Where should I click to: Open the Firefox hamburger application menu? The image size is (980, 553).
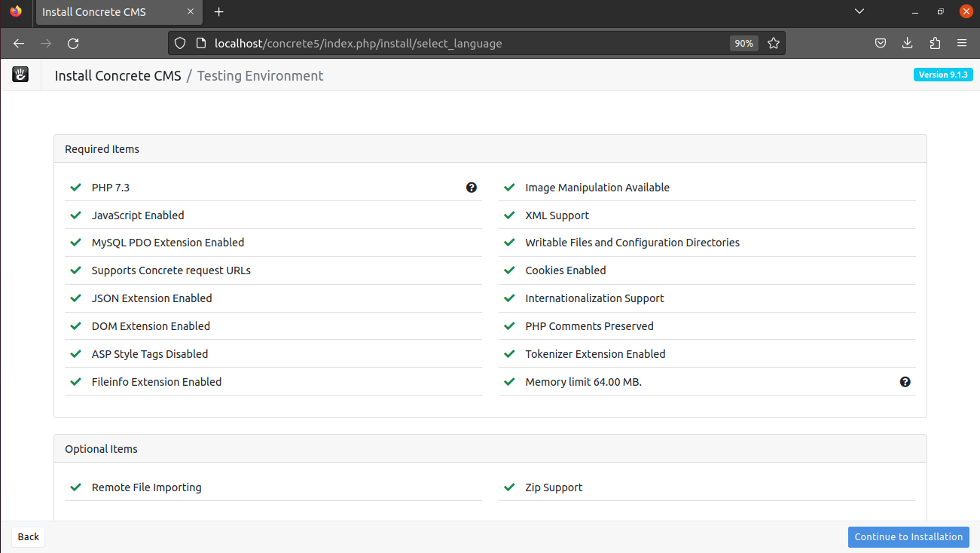click(x=962, y=44)
